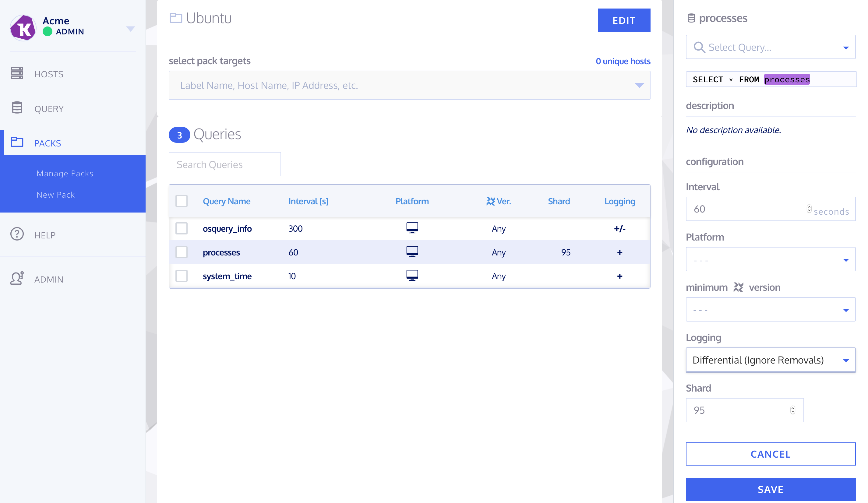Image resolution: width=868 pixels, height=503 pixels.
Task: Click the processes database/table icon
Action: click(691, 17)
